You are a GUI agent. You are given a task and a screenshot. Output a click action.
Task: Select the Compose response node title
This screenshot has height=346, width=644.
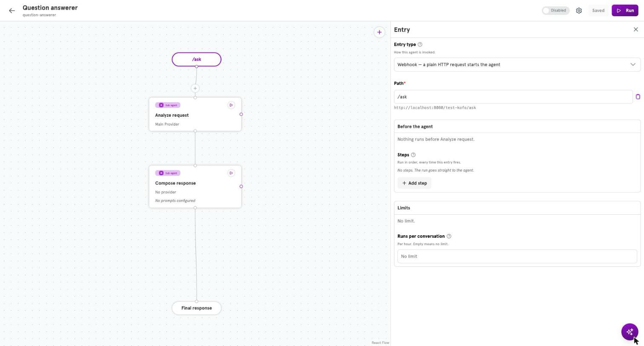tap(175, 183)
